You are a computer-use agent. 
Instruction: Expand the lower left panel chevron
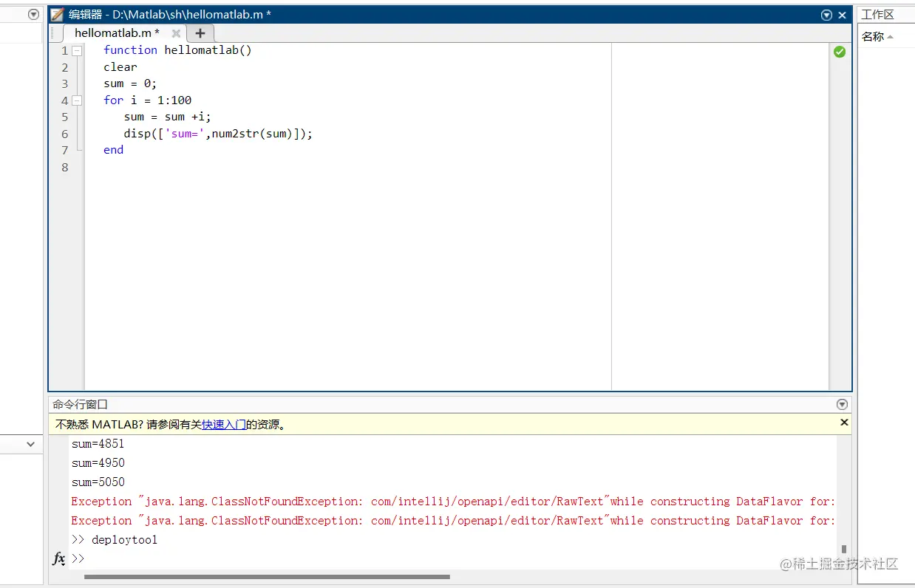coord(31,444)
